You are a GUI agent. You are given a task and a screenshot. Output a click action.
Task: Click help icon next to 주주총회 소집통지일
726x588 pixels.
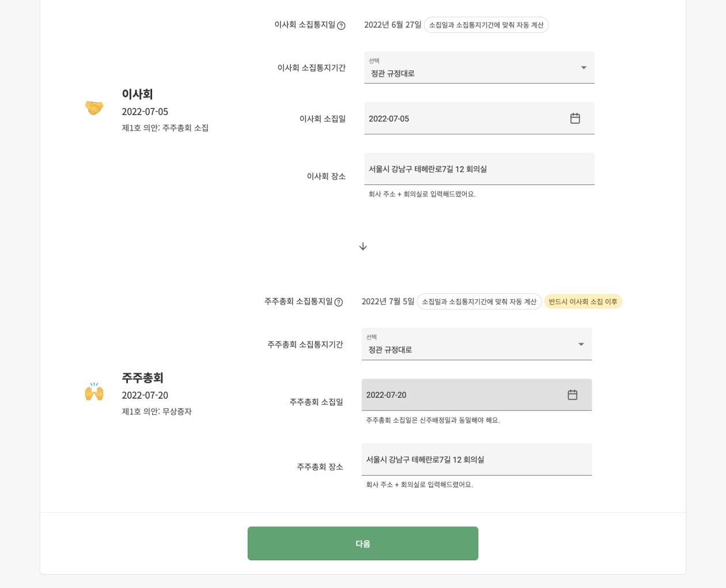[x=339, y=302]
